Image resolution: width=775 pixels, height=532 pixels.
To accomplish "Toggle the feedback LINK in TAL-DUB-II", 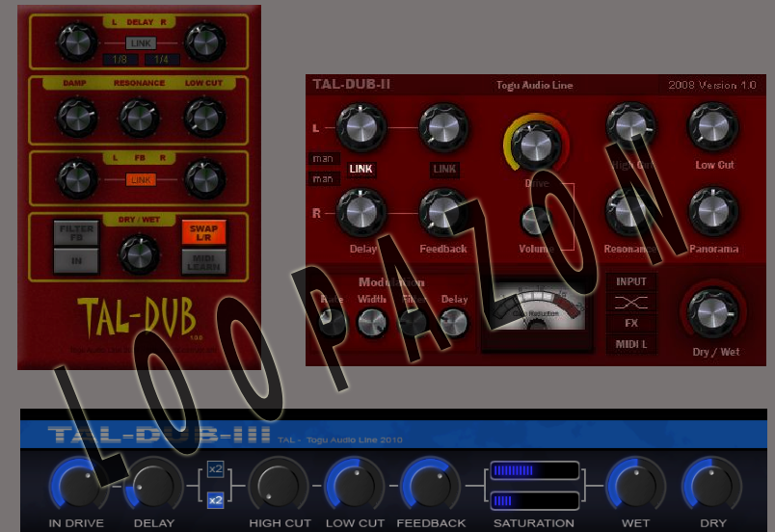I will tap(444, 169).
